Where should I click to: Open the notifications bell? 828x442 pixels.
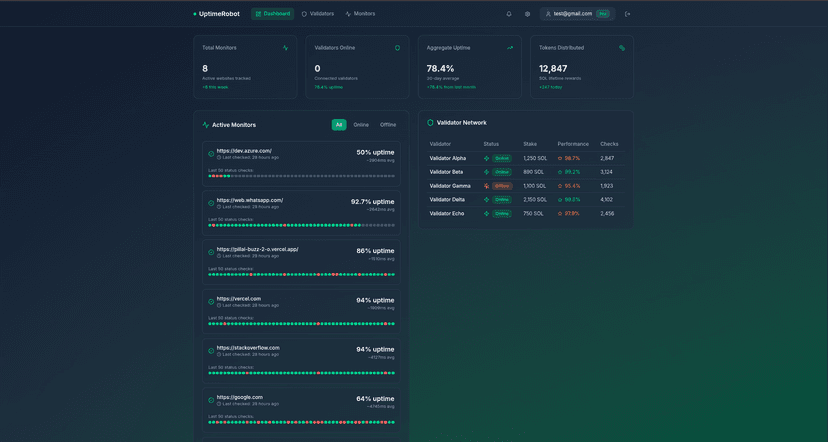pos(509,14)
